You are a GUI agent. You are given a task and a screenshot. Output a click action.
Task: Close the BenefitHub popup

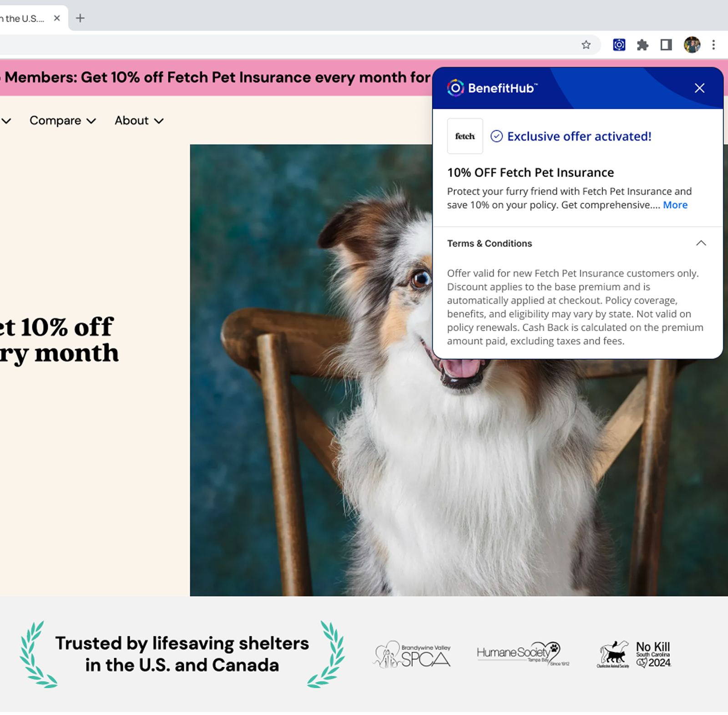[699, 88]
